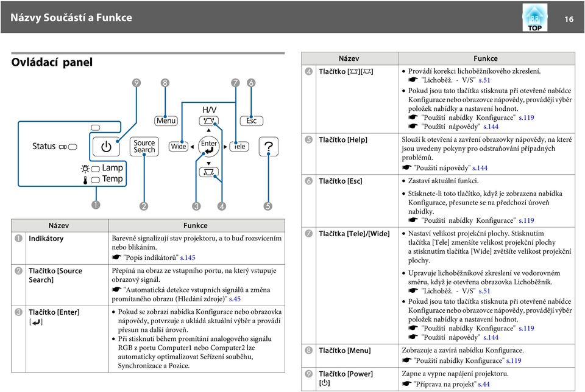The image size is (585, 392).
Task: Click the Tele button in the diagram
Action: (239, 147)
